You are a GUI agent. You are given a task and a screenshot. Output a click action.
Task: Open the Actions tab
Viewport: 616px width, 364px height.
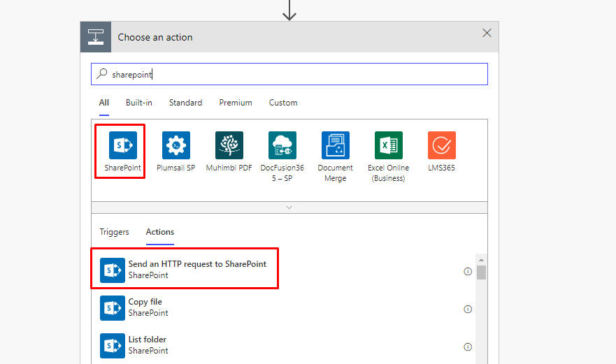pyautogui.click(x=160, y=232)
